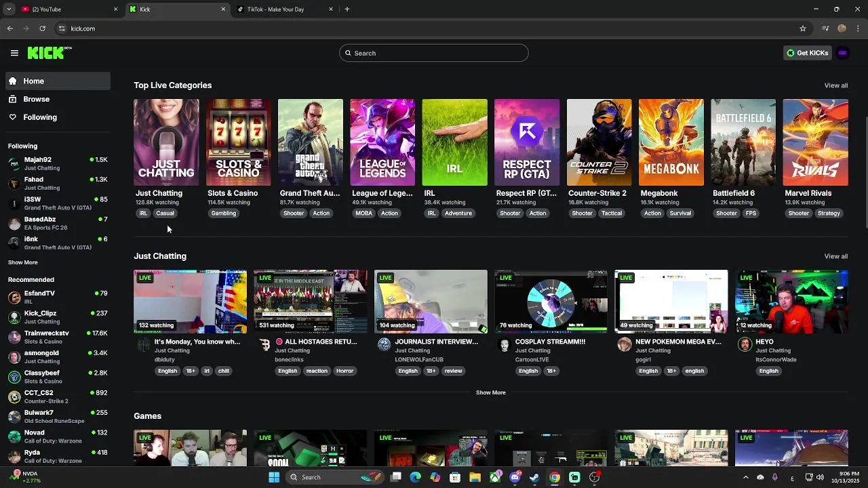Screen dimensions: 868x488
Task: Select the Strategy tag under Marvel Rivals
Action: tap(829, 213)
